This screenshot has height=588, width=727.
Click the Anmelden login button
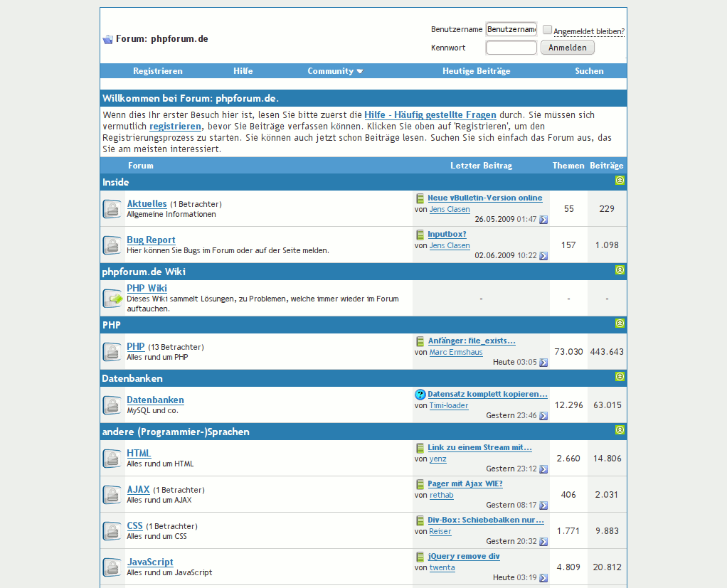coord(568,47)
